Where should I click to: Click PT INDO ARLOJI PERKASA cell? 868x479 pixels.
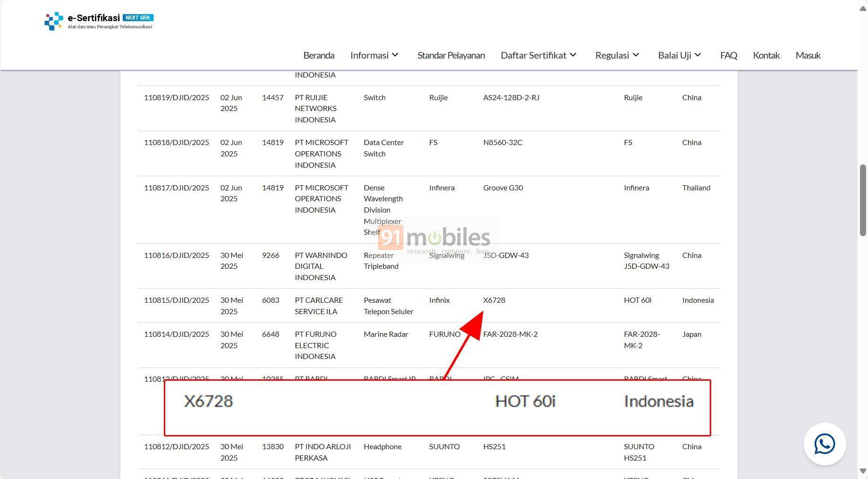[323, 452]
